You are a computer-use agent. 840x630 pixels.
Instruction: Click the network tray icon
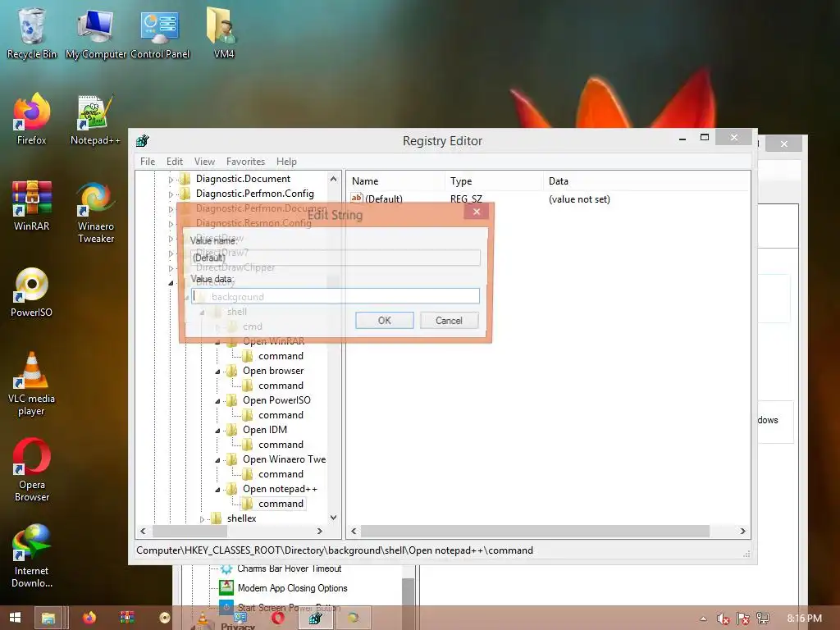[x=763, y=619]
